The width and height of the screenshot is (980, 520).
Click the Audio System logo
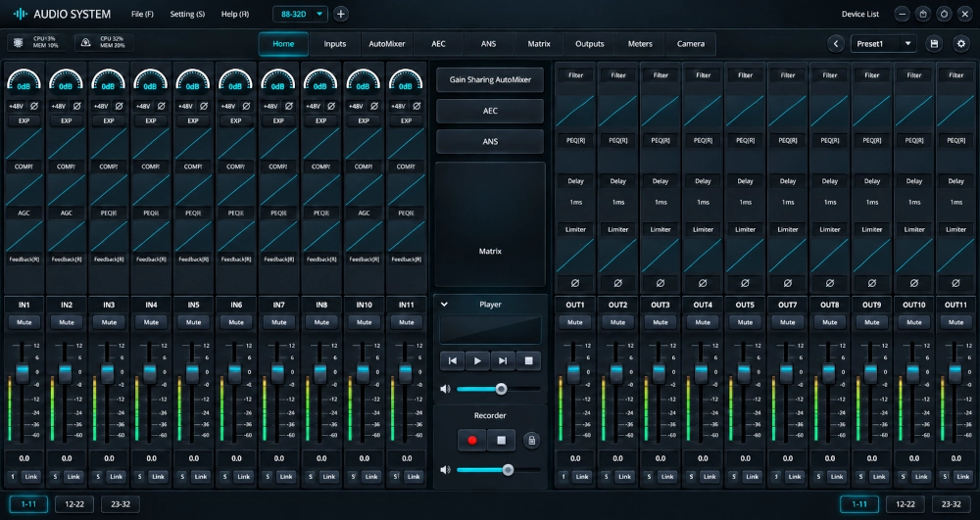pyautogui.click(x=21, y=14)
